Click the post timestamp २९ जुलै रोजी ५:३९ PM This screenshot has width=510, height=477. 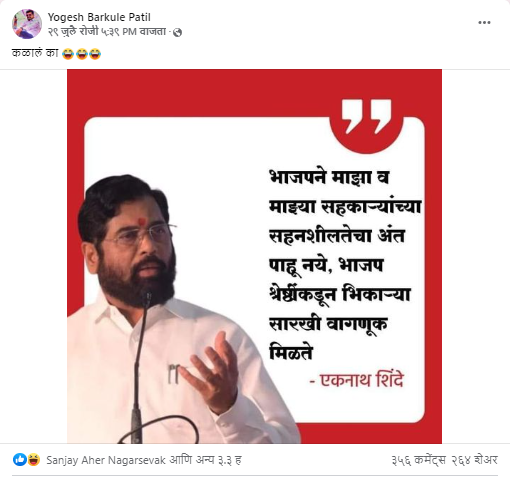coord(107,32)
